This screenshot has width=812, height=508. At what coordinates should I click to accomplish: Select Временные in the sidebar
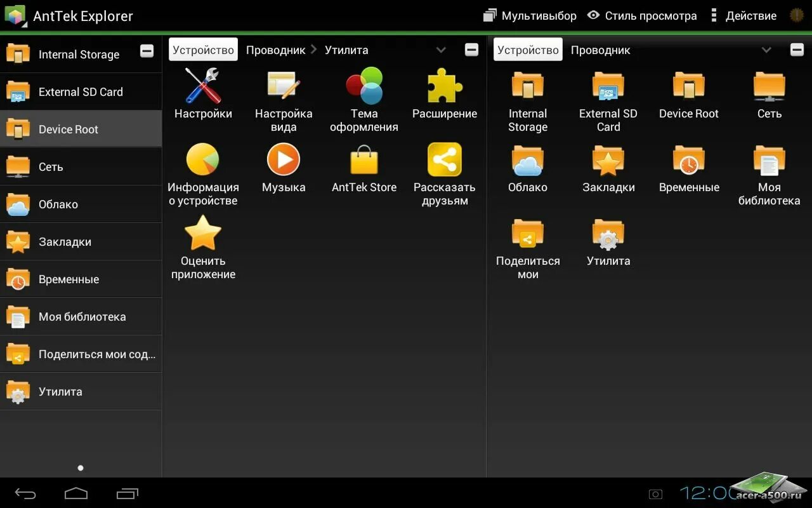pyautogui.click(x=81, y=279)
